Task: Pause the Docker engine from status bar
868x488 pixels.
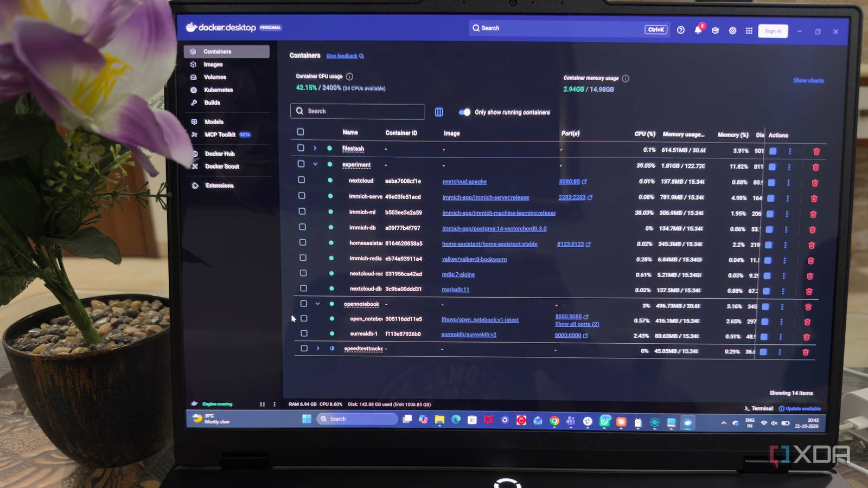Action: coord(262,404)
